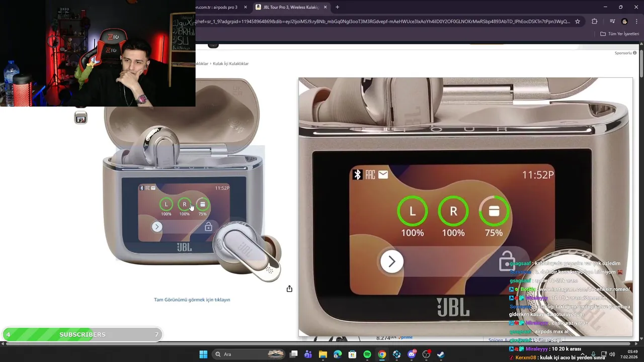The image size is (644, 362).
Task: Open OBS Studio from taskbar
Action: pyautogui.click(x=426, y=354)
